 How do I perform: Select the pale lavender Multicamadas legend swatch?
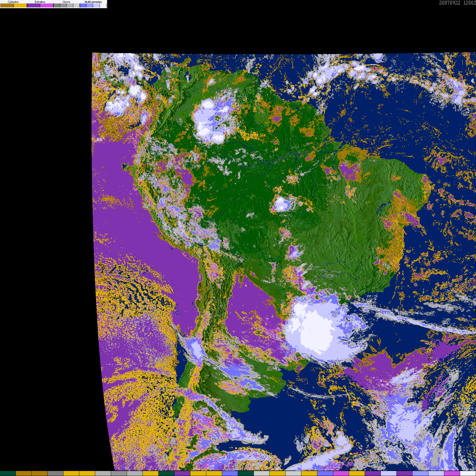click(96, 5)
